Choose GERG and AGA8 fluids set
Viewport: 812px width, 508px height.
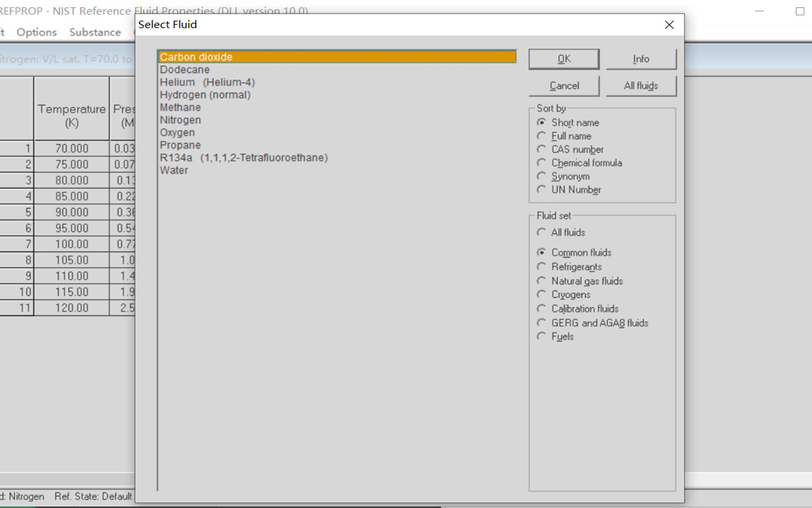pos(593,323)
